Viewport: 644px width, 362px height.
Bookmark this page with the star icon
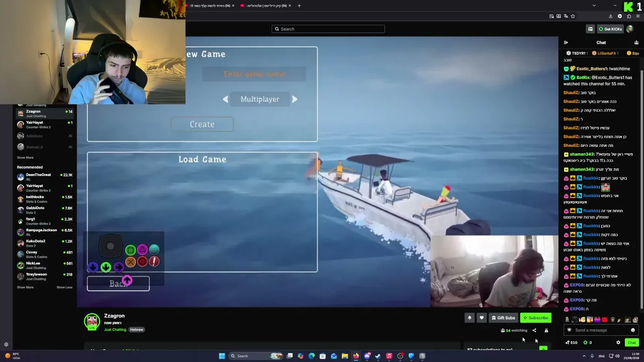(x=573, y=16)
